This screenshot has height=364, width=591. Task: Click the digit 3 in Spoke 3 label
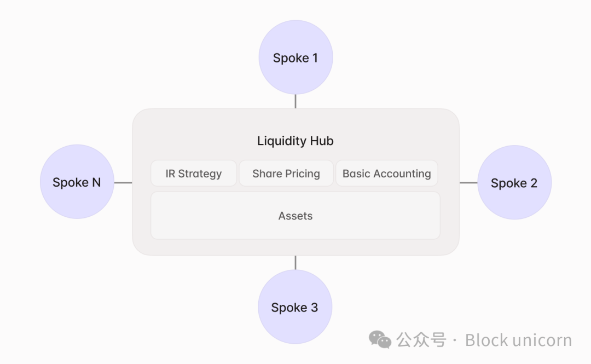pyautogui.click(x=314, y=308)
